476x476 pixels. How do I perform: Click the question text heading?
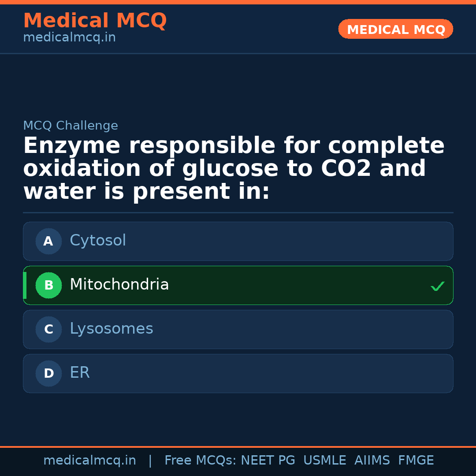[x=234, y=169]
